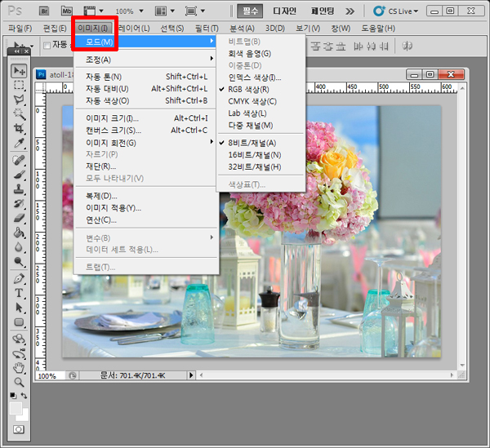Pick the Crop tool

pyautogui.click(x=19, y=129)
